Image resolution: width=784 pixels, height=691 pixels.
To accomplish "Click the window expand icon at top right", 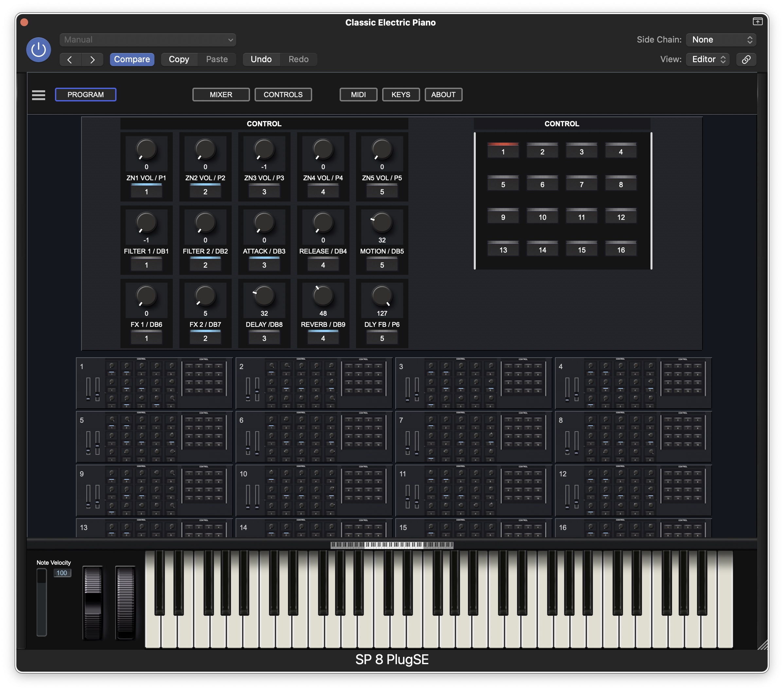I will [757, 22].
